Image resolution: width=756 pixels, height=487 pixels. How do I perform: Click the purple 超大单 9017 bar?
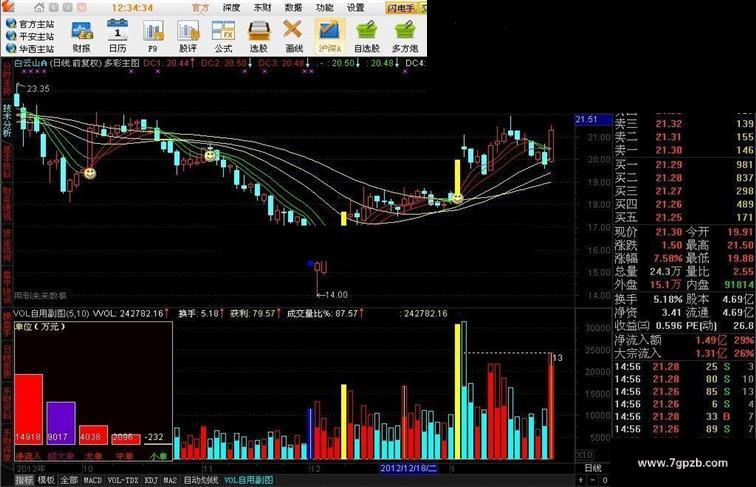point(61,423)
